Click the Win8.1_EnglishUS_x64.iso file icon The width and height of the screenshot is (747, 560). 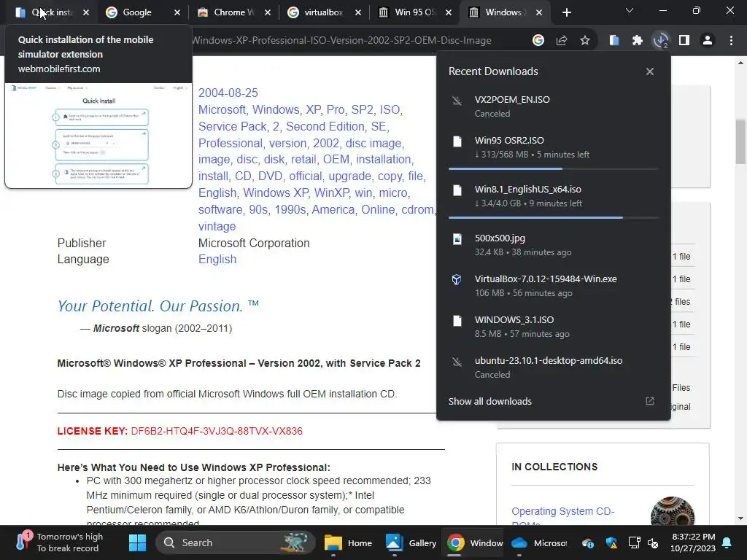[457, 190]
